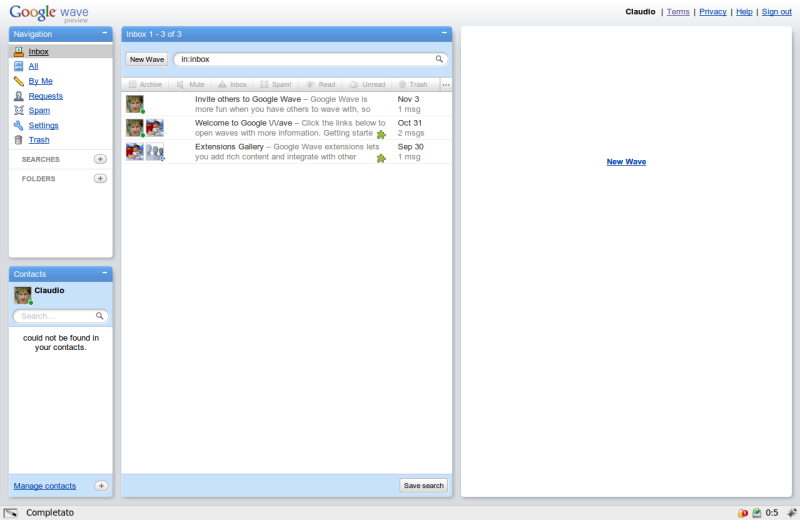Click the Spam icon in Navigation
Image resolution: width=800 pixels, height=520 pixels.
(x=19, y=110)
